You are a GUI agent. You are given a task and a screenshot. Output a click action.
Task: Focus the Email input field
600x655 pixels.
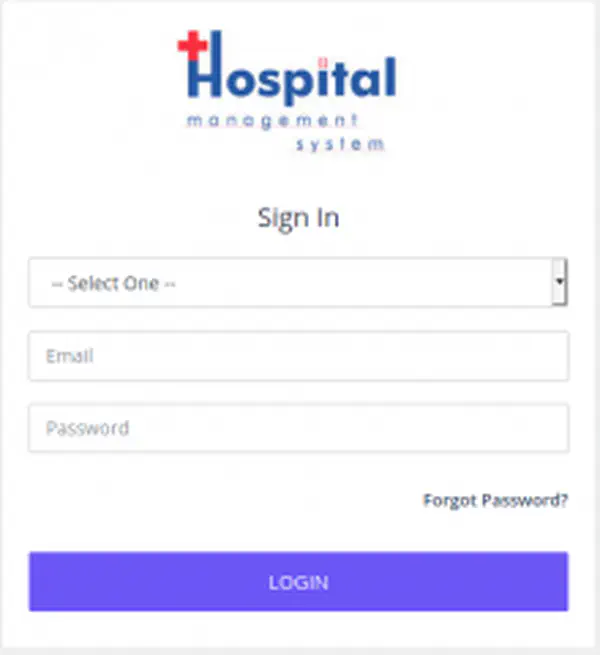coord(298,356)
